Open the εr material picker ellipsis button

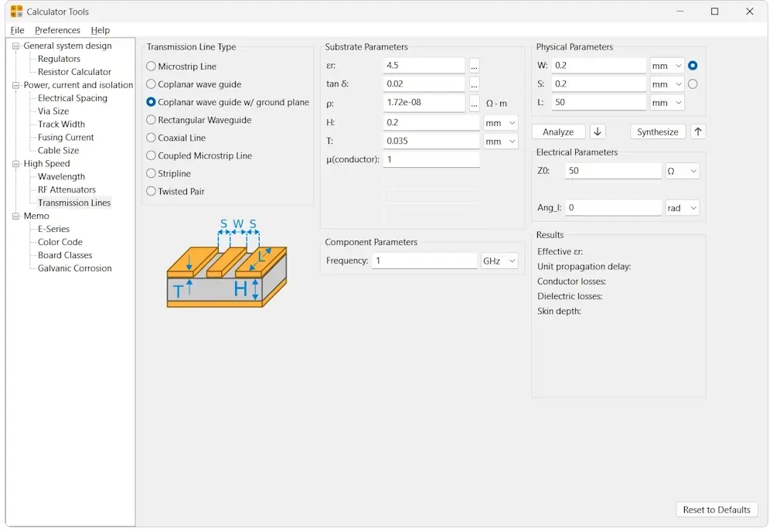pos(475,66)
